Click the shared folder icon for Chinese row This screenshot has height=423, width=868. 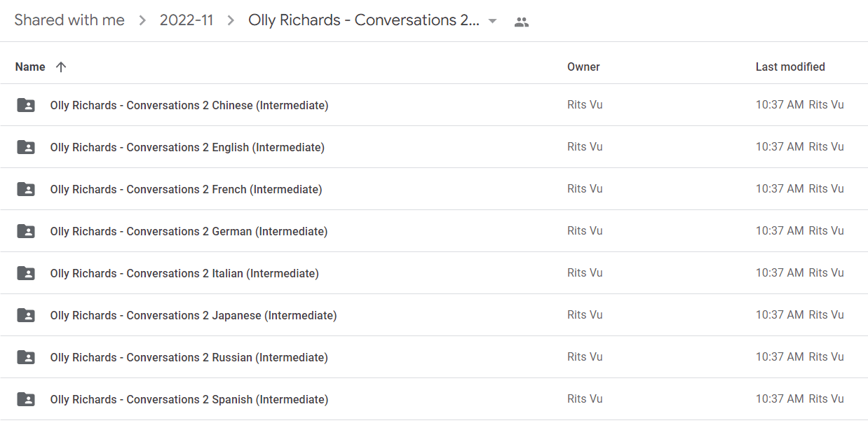(x=26, y=105)
